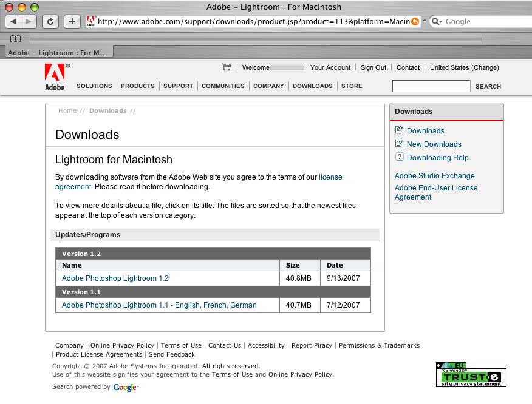The width and height of the screenshot is (532, 404).
Task: Download Adobe Photoshop Lightroom 1.2
Action: [115, 278]
